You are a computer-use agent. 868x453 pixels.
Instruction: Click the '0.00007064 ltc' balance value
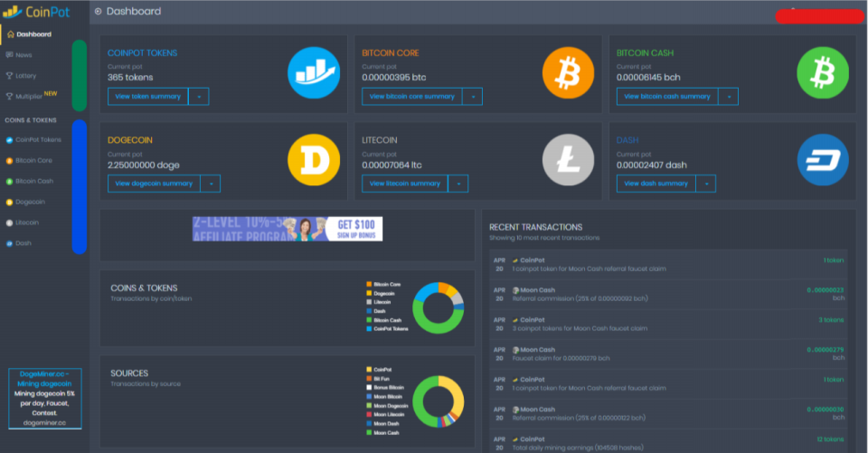pyautogui.click(x=392, y=165)
